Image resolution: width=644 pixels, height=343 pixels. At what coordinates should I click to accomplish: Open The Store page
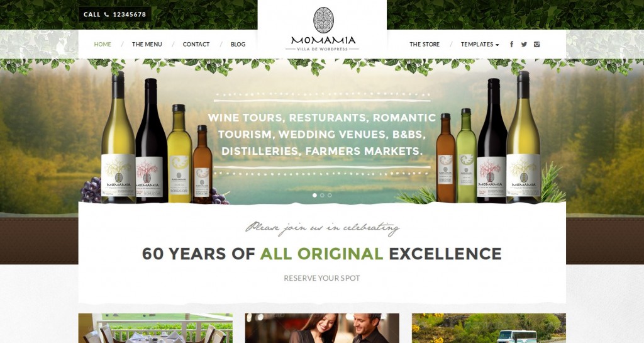425,44
